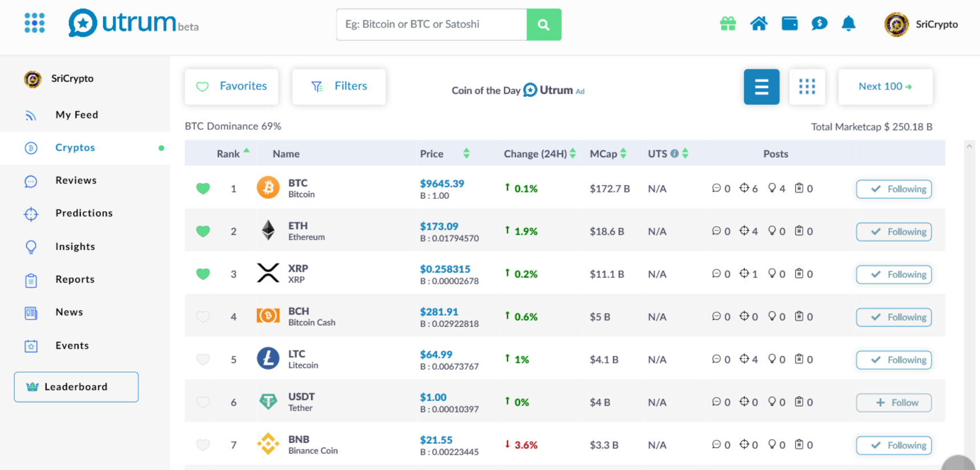
Task: Click BTC price $9645.39
Action: (442, 183)
